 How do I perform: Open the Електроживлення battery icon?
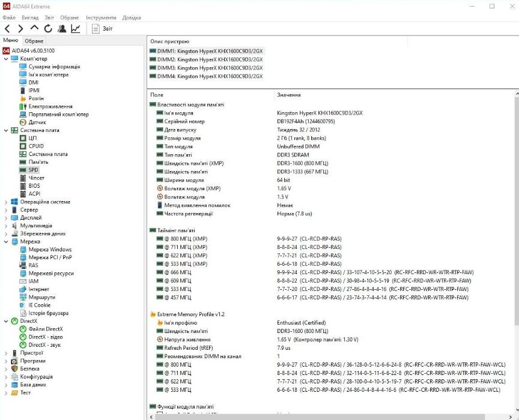[x=23, y=106]
